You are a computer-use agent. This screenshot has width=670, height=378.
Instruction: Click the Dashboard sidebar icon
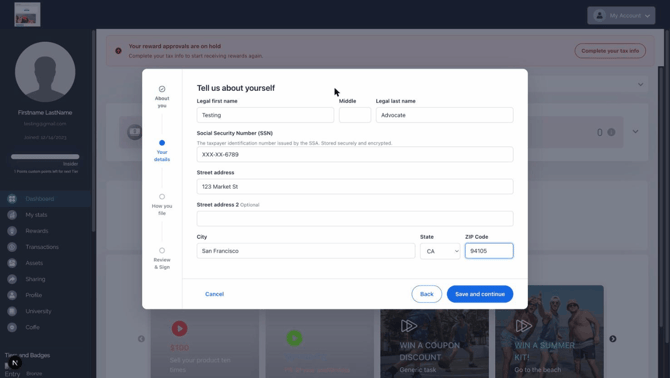12,199
